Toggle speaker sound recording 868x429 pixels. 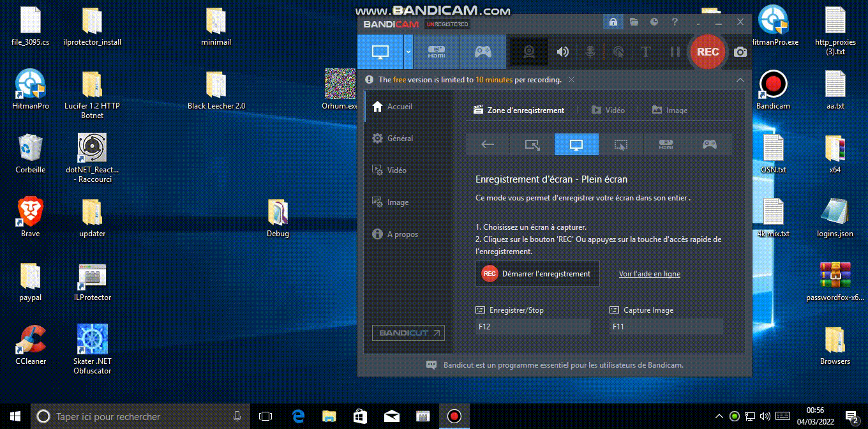[x=562, y=52]
